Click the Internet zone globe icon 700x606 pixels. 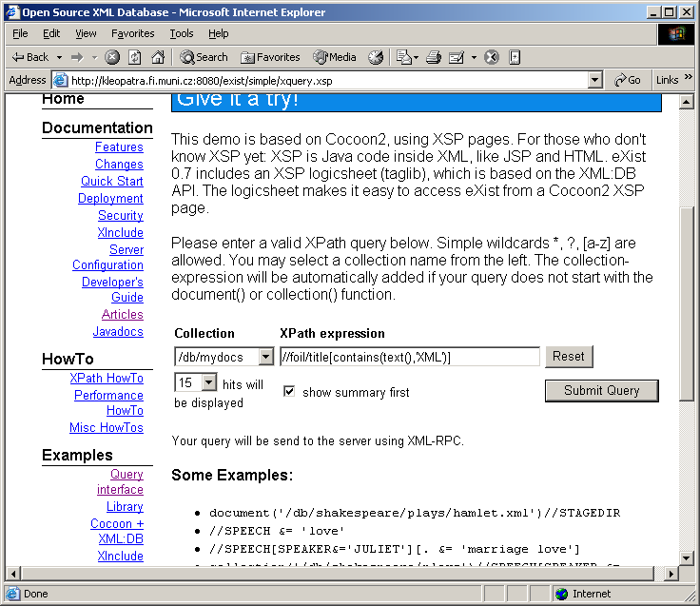pyautogui.click(x=561, y=594)
